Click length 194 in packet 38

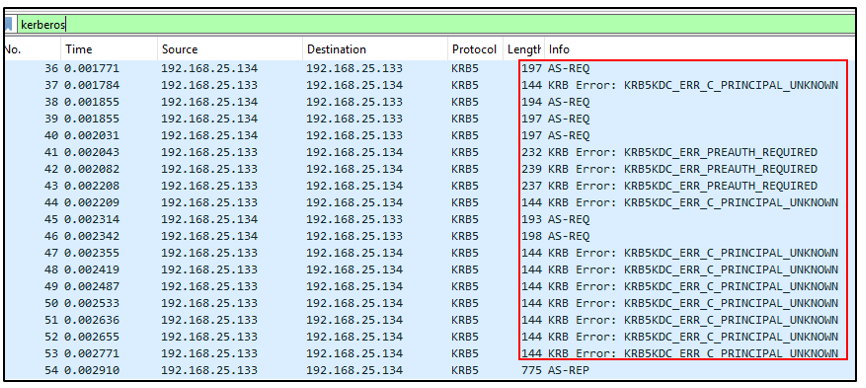pyautogui.click(x=532, y=102)
